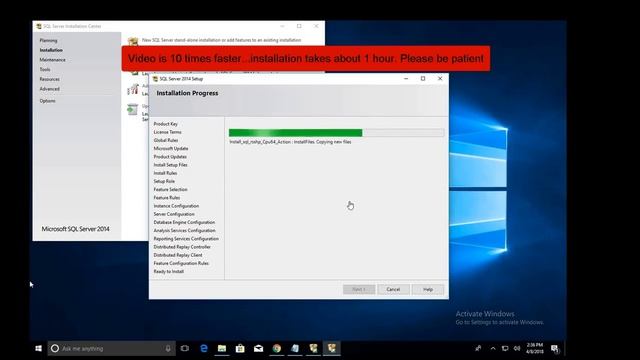Image resolution: width=640 pixels, height=360 pixels.
Task: Click Cancel in SQL Server 2014 Setup
Action: point(393,289)
